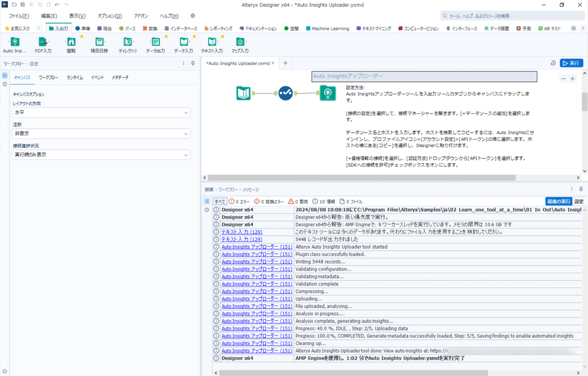The width and height of the screenshot is (588, 376).
Task: Click the Auto Insights Uploader node on canvas
Action: tap(328, 93)
